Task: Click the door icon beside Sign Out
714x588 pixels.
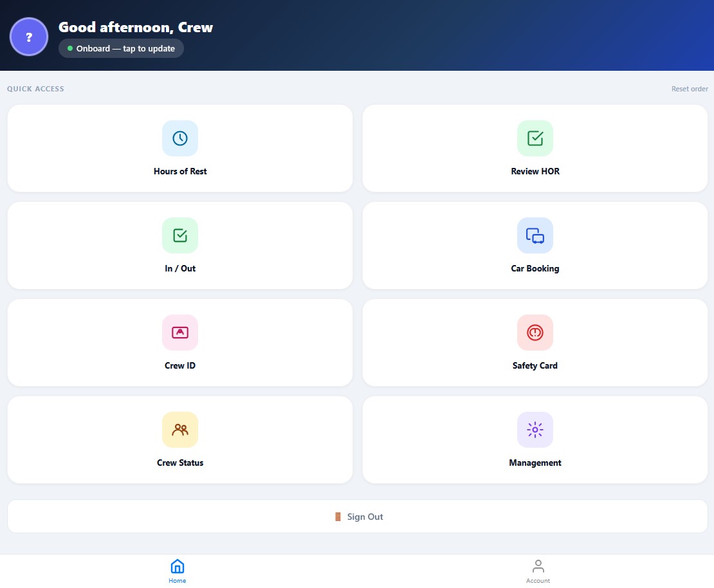Action: click(x=338, y=517)
